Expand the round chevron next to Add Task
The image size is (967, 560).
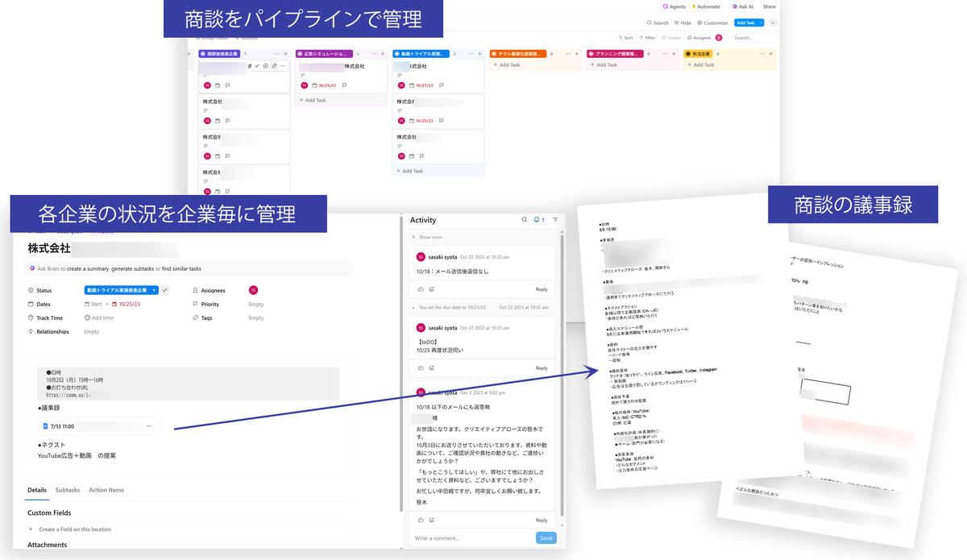coord(773,23)
